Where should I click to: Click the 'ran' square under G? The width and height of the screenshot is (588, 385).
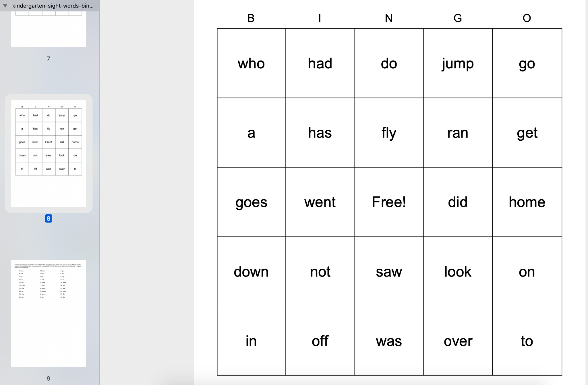point(458,133)
